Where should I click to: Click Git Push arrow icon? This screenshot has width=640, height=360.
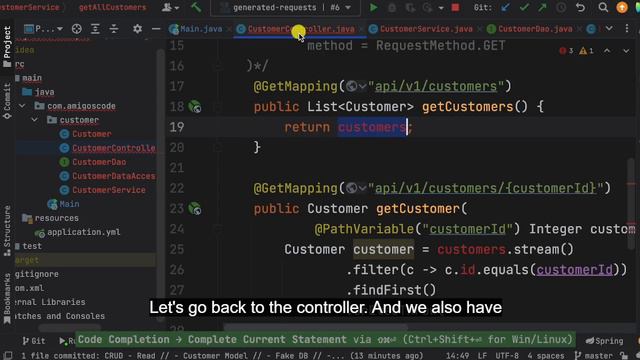[542, 7]
